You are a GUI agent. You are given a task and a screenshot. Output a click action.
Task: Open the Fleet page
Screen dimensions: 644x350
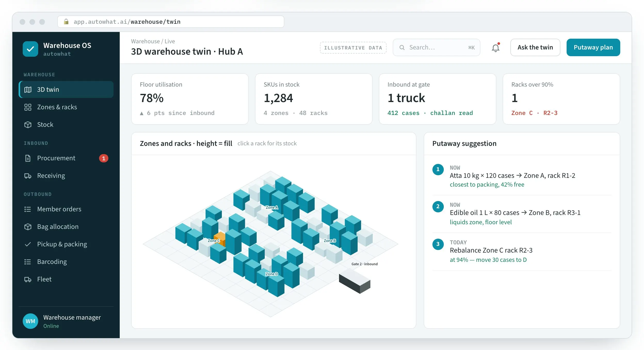(x=66, y=279)
